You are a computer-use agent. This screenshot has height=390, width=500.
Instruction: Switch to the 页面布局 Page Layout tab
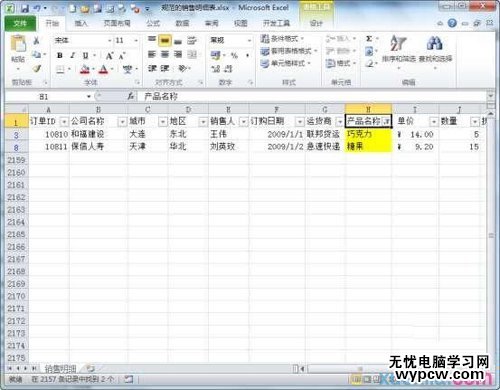coord(117,23)
